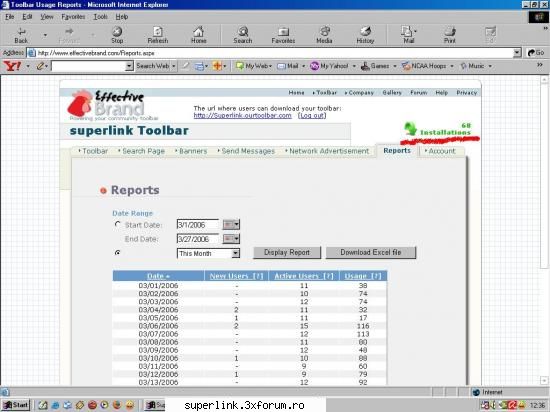This screenshot has width=550, height=412.
Task: Expand the address bar dropdown arrow
Action: pos(517,53)
